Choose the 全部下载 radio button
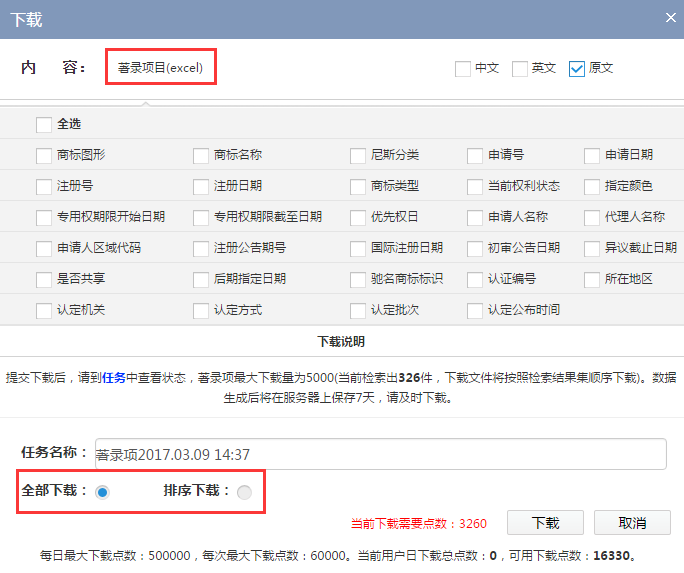The image size is (684, 573). pos(102,491)
